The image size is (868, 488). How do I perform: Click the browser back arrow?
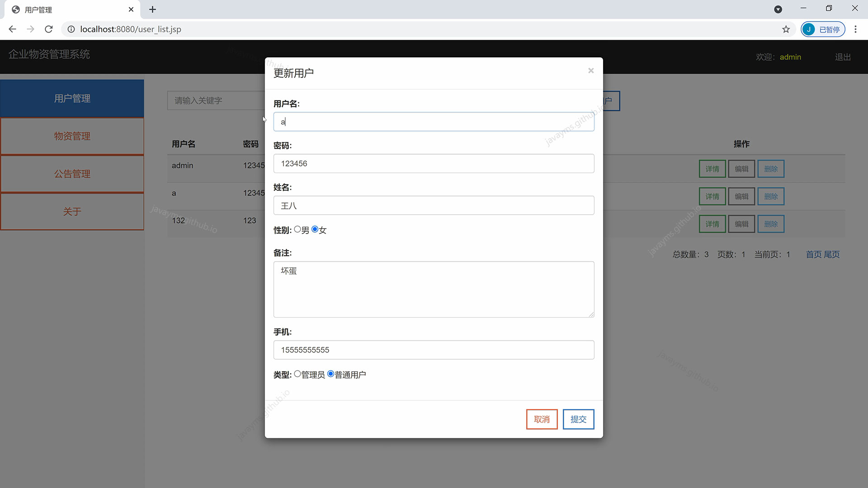click(12, 29)
